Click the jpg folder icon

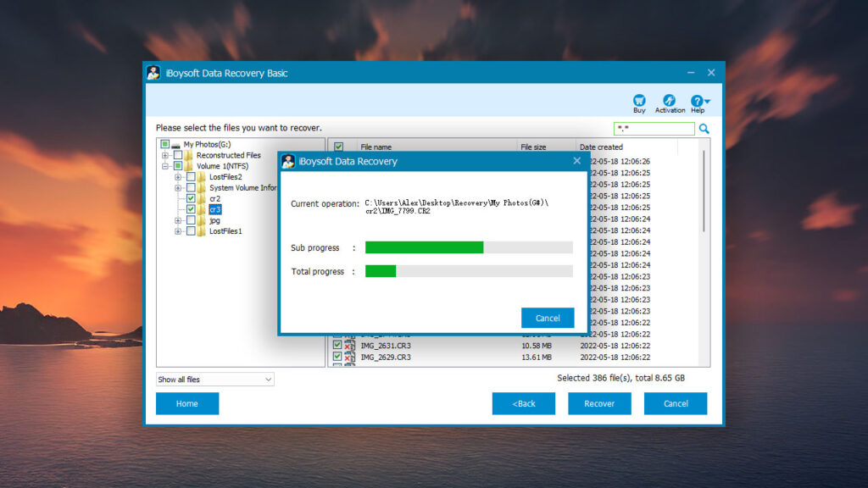[201, 219]
